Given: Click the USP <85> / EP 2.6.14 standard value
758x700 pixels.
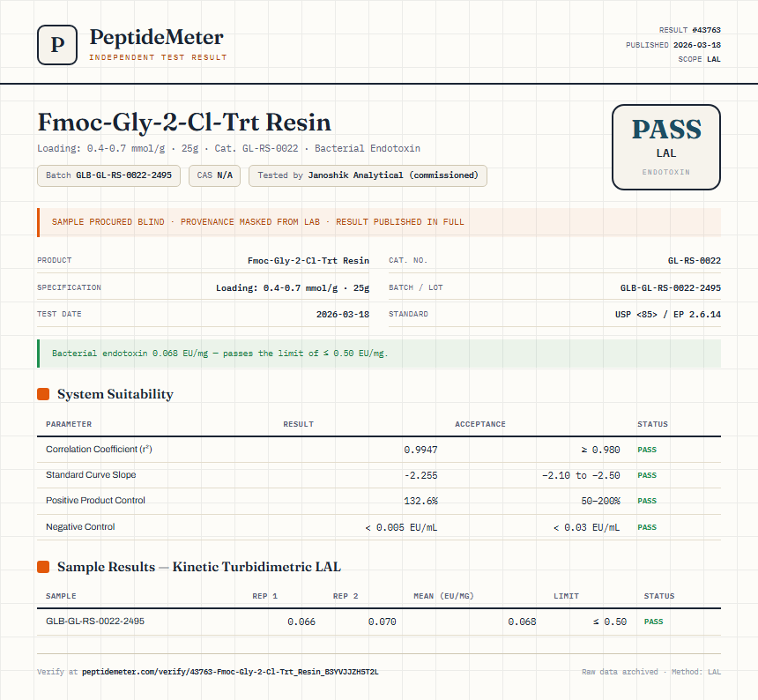Looking at the screenshot, I should 667,314.
